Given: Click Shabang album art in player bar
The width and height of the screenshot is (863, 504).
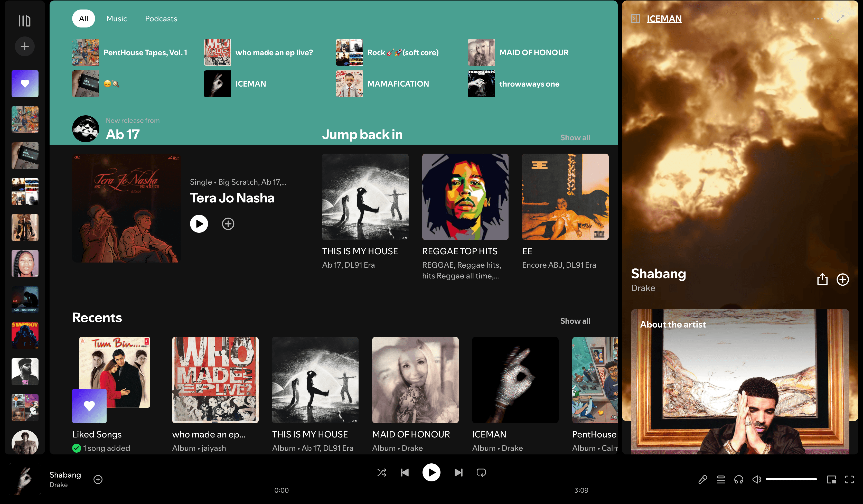Looking at the screenshot, I should [25, 479].
